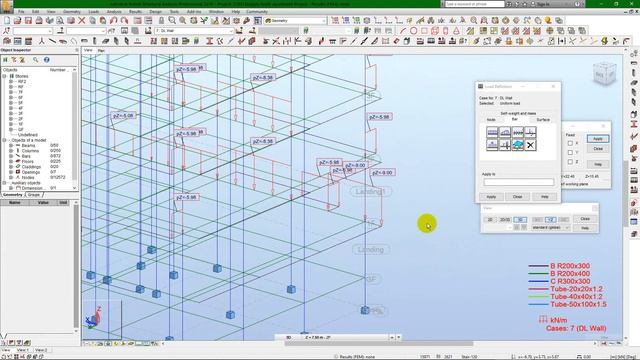Click the viewport horizontal scrollbar
640x360 pixels.
(x=380, y=344)
